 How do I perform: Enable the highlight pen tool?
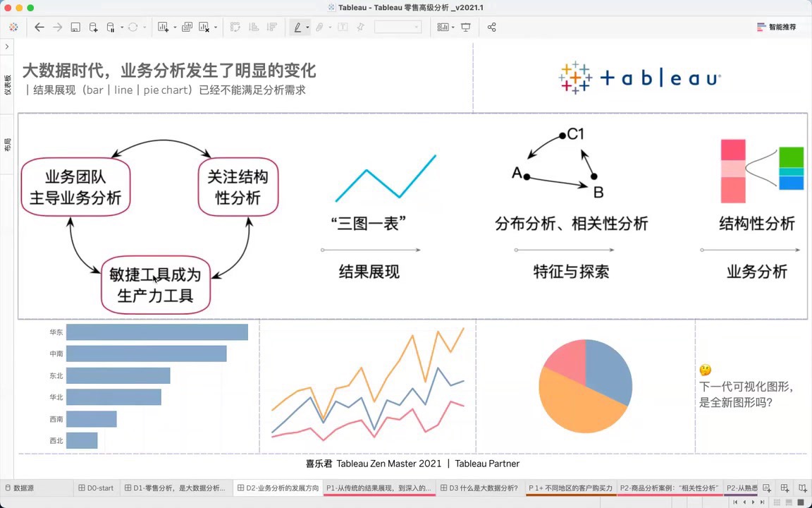click(x=297, y=27)
